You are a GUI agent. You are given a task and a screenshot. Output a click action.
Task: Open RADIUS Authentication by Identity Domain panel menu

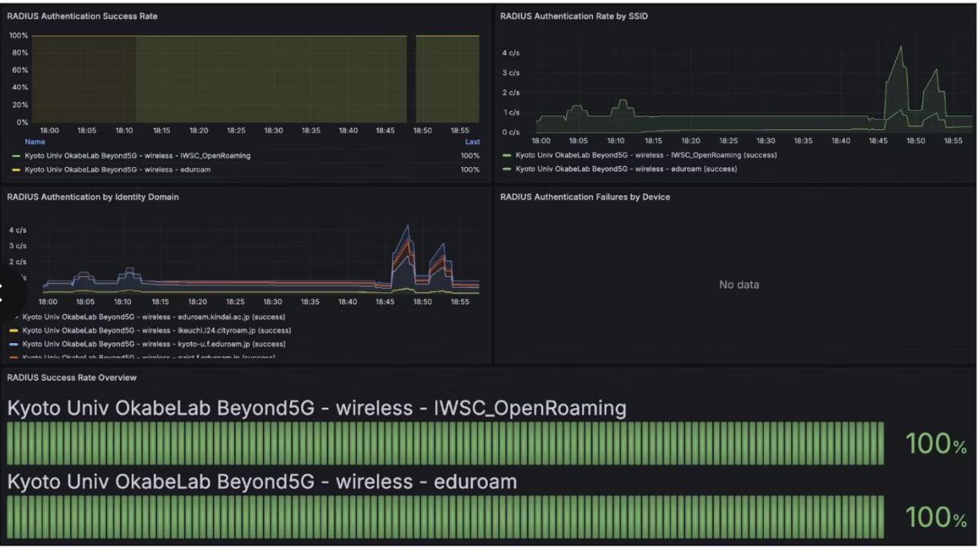93,197
